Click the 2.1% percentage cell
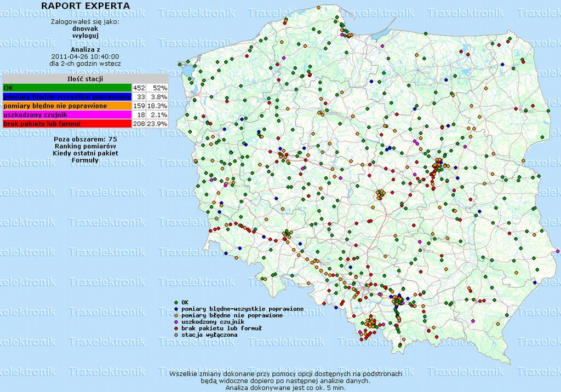561x392 pixels. [157, 115]
